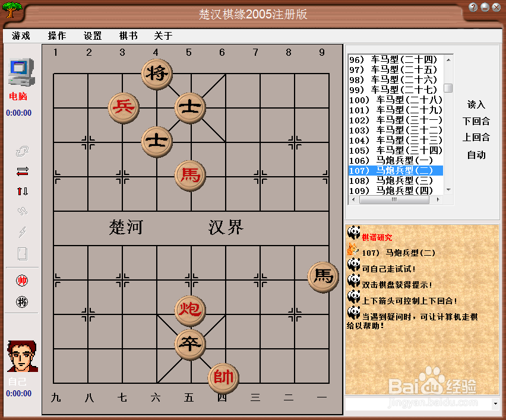The width and height of the screenshot is (506, 420).
Task: Click the black 将 circle icon in sidebar
Action: coord(22,302)
